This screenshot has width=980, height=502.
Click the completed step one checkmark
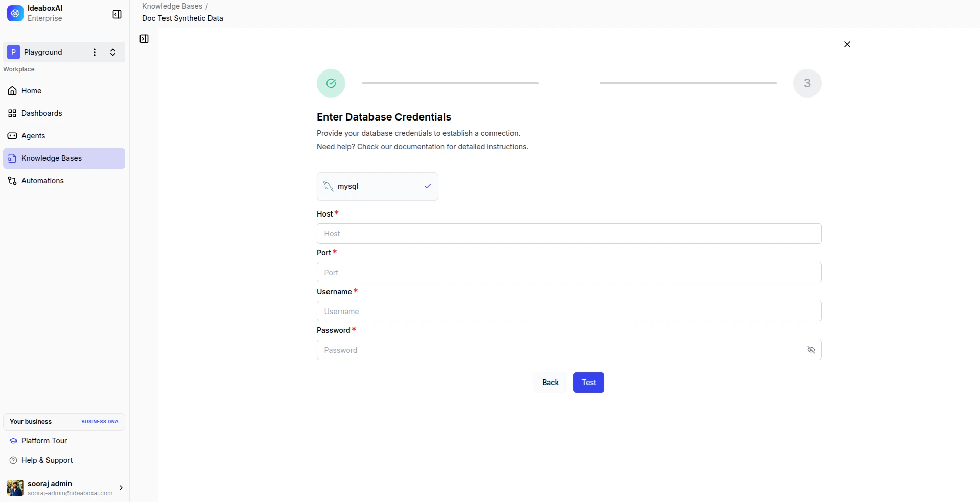pos(331,83)
